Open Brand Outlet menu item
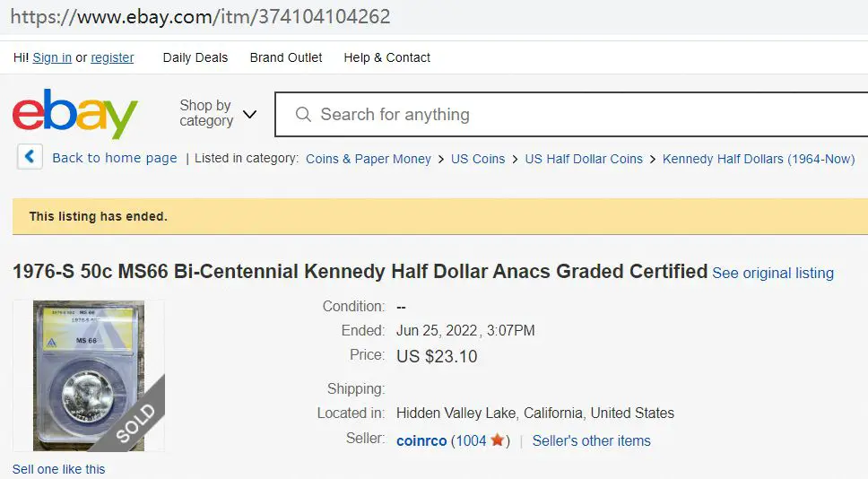868x479 pixels. [x=286, y=57]
